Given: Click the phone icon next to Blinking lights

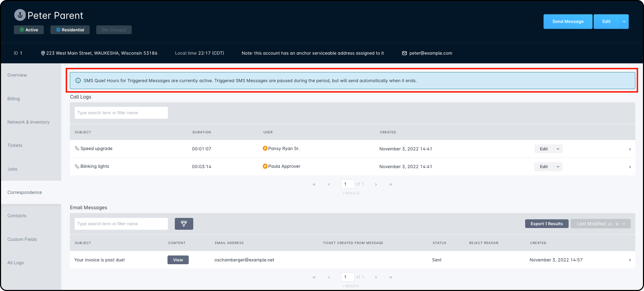Looking at the screenshot, I should [x=77, y=166].
